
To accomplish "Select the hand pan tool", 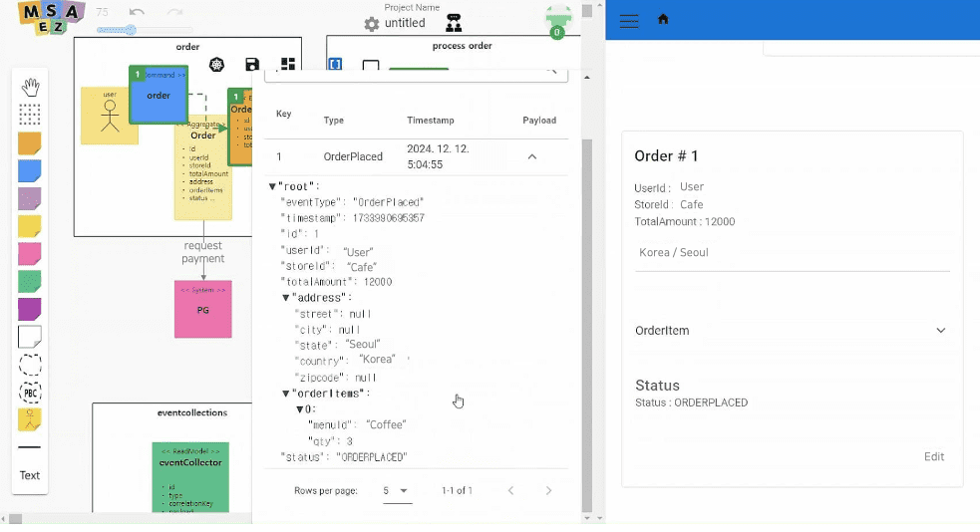I will tap(30, 88).
